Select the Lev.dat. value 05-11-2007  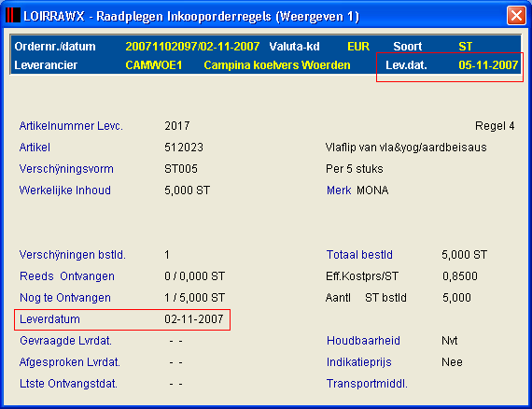[x=488, y=64]
